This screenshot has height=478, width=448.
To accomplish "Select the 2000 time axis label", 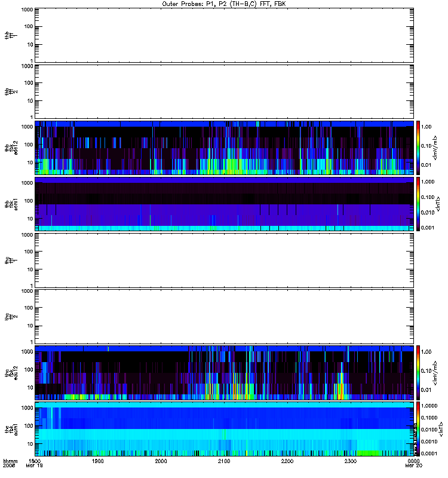I will click(161, 461).
